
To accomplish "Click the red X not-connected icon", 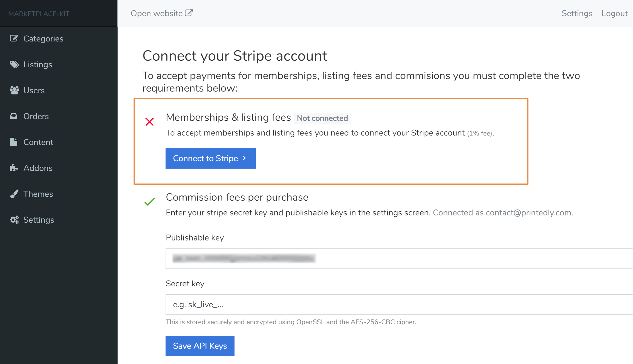I will (x=150, y=122).
